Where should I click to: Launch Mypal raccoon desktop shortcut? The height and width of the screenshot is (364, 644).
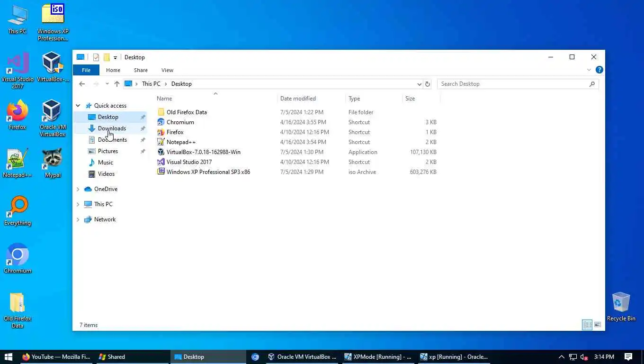[x=53, y=163]
